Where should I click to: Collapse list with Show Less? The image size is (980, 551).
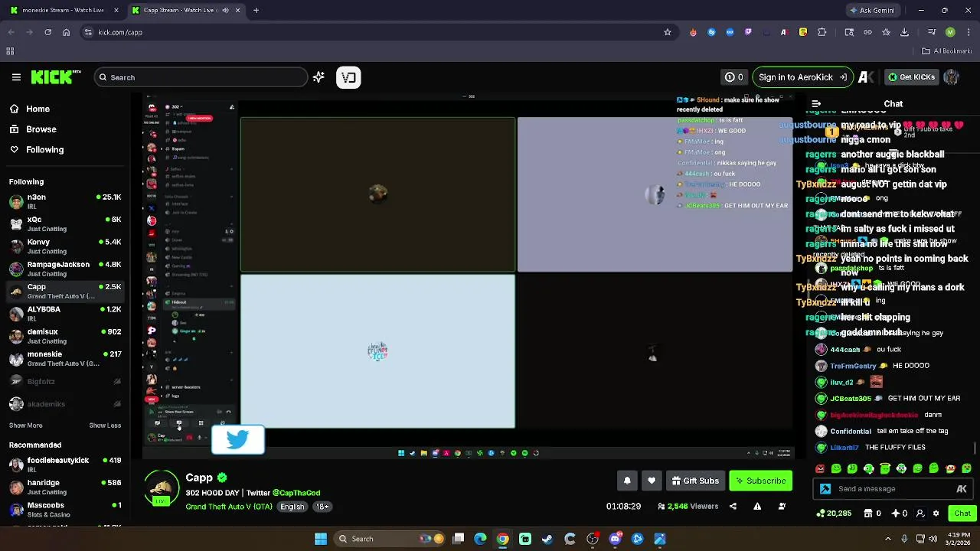coord(105,425)
